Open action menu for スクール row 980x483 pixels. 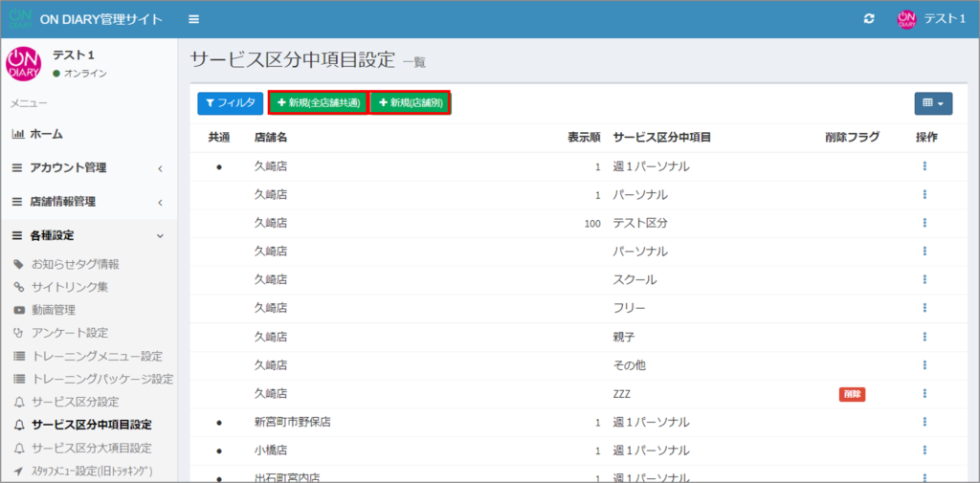[x=924, y=280]
